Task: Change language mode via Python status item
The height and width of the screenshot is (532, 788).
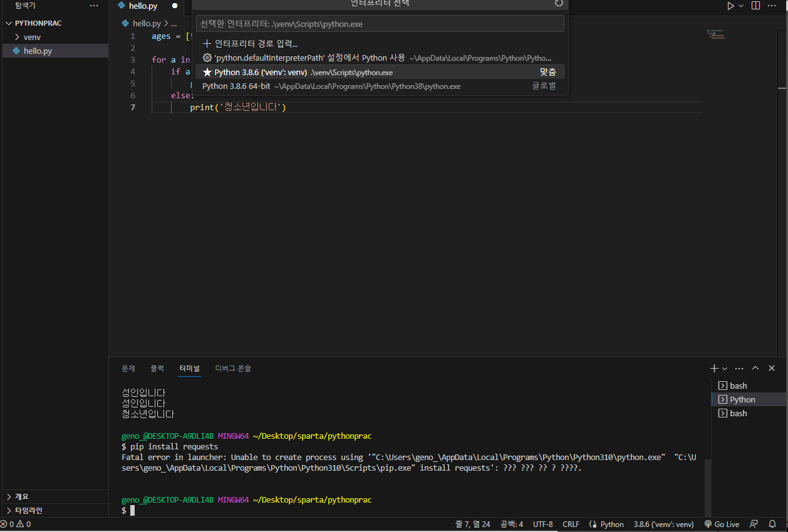Action: click(612, 524)
